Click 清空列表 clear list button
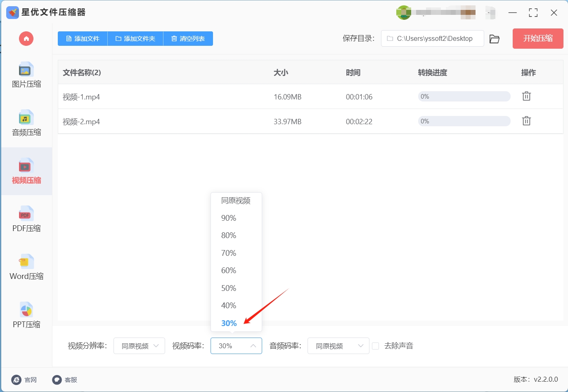The width and height of the screenshot is (568, 392). point(188,38)
